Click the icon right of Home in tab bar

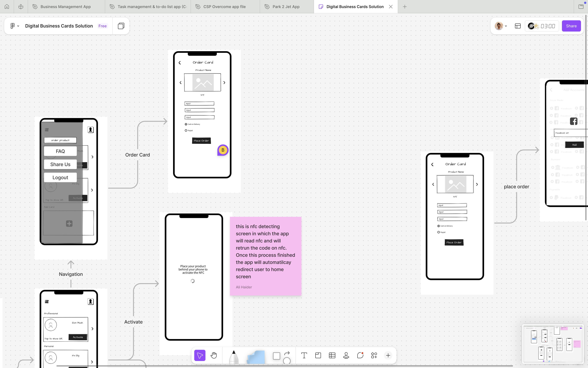(x=21, y=7)
